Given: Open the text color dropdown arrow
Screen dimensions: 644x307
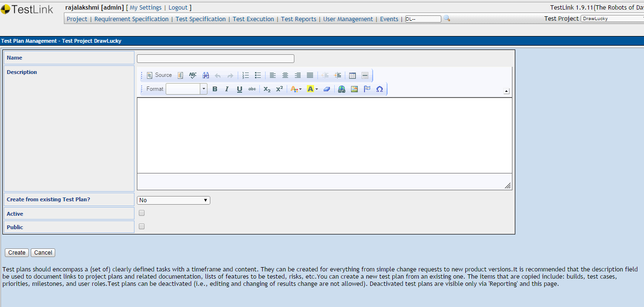Looking at the screenshot, I should click(298, 89).
